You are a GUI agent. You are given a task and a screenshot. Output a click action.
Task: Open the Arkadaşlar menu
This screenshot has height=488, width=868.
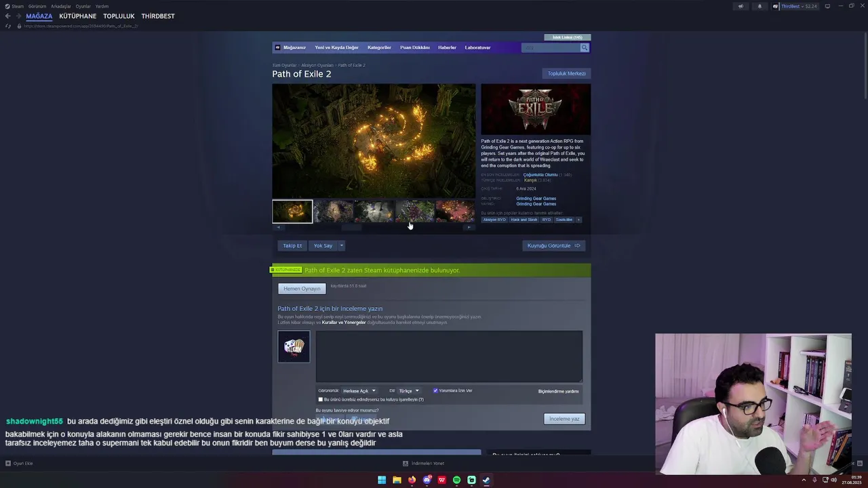(61, 6)
